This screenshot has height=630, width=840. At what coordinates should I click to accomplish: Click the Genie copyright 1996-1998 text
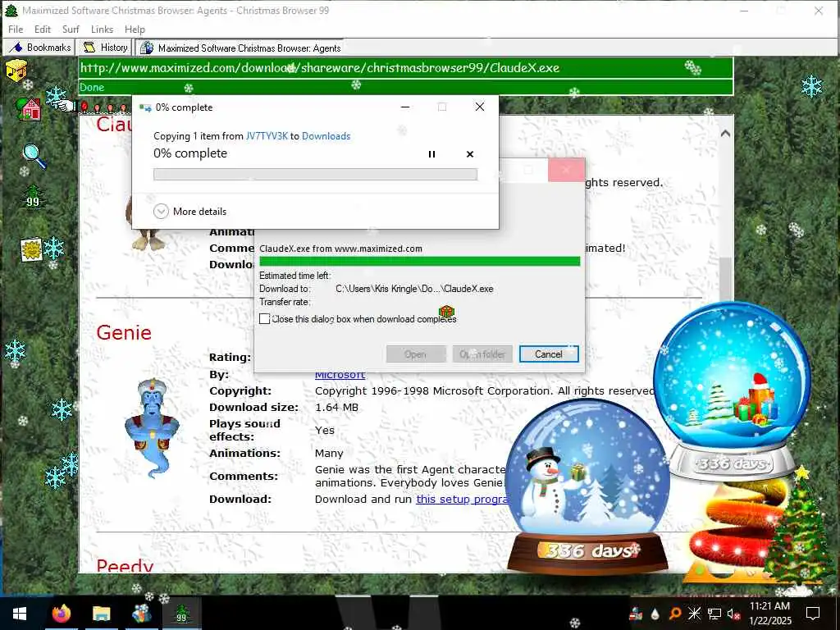click(x=485, y=391)
